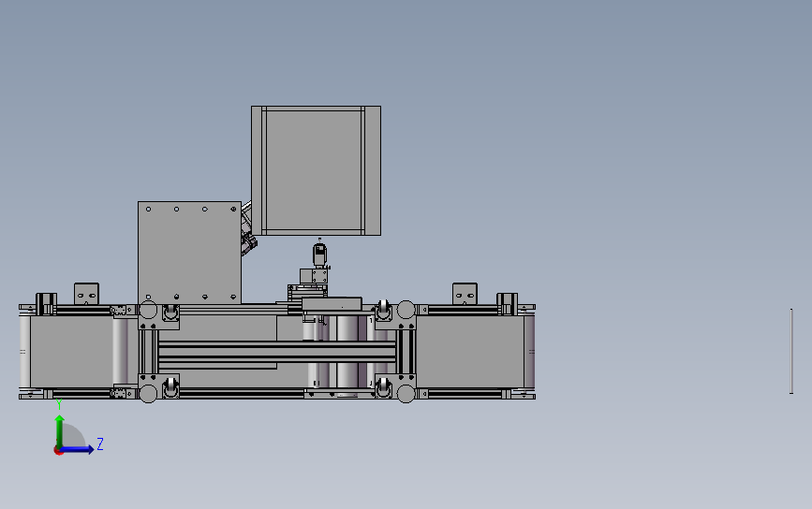
Task: Select the rectangular plate with bolt holes
Action: tap(189, 253)
